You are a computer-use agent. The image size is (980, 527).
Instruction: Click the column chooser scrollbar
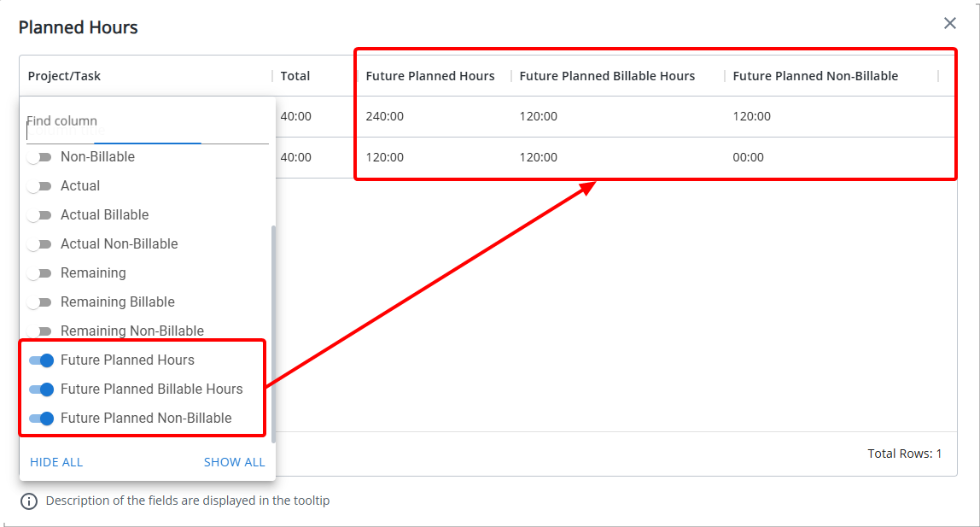coord(273,333)
